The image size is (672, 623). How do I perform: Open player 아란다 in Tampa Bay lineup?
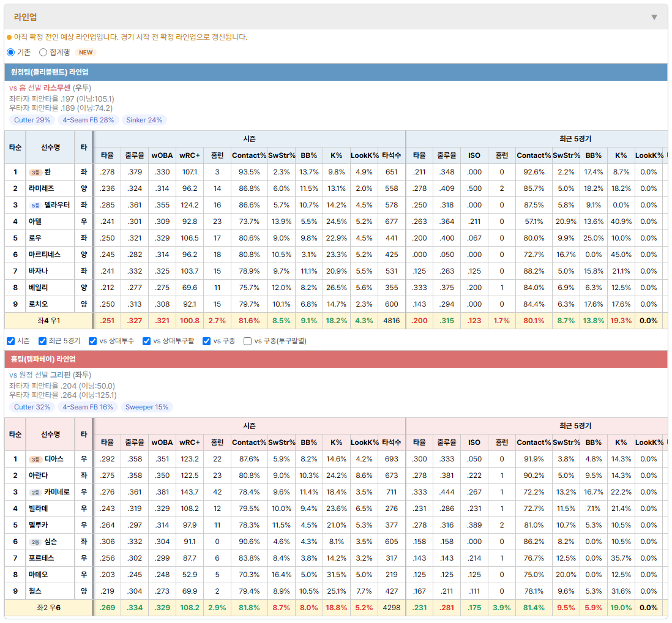coord(38,476)
